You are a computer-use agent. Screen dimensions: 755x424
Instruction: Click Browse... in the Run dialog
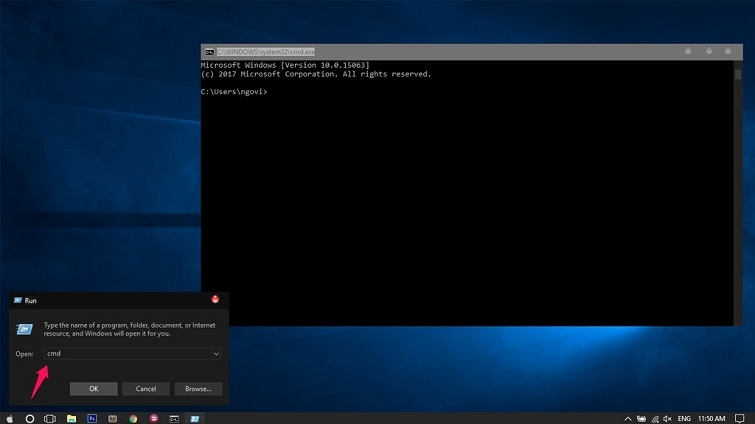(x=198, y=388)
